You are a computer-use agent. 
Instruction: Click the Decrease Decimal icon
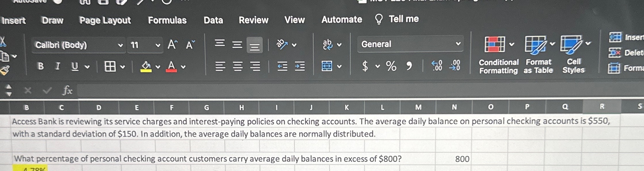tap(455, 65)
